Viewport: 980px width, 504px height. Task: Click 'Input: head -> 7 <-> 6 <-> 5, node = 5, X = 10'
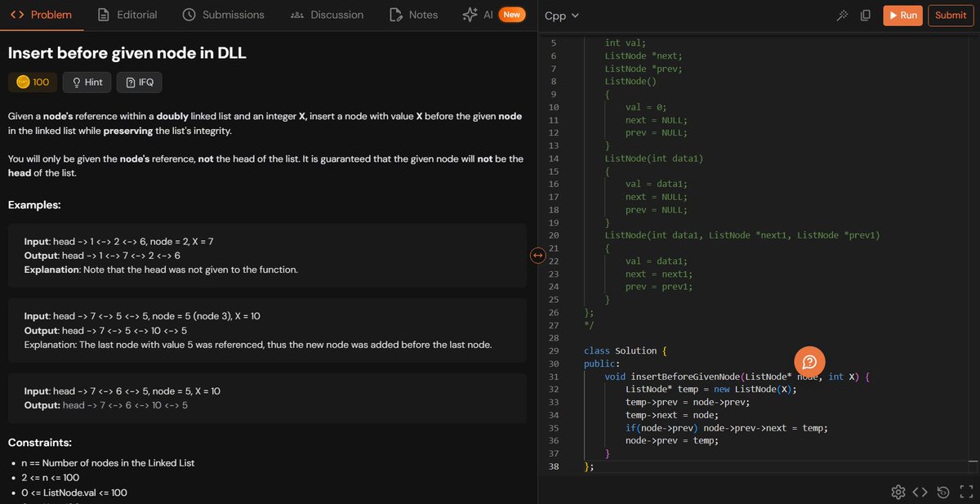pos(122,391)
